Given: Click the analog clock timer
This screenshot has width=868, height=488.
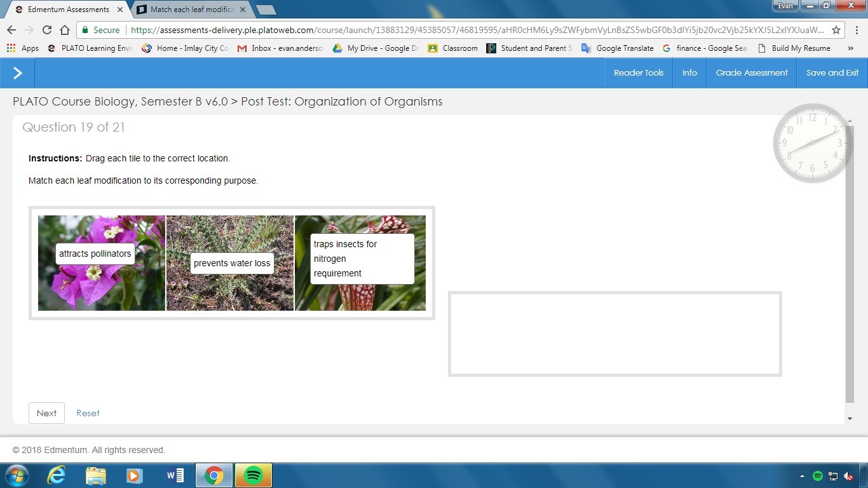Looking at the screenshot, I should pyautogui.click(x=812, y=143).
